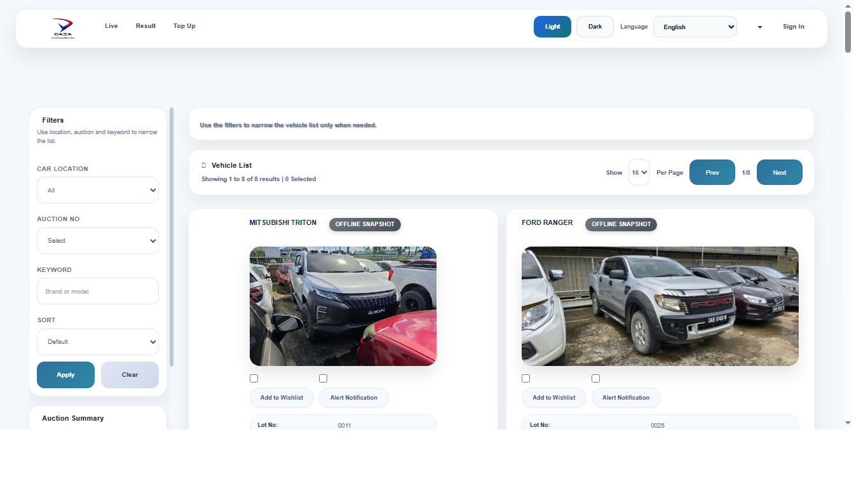The image size is (868, 488).
Task: Click the FORD RANGER title
Action: tap(547, 223)
